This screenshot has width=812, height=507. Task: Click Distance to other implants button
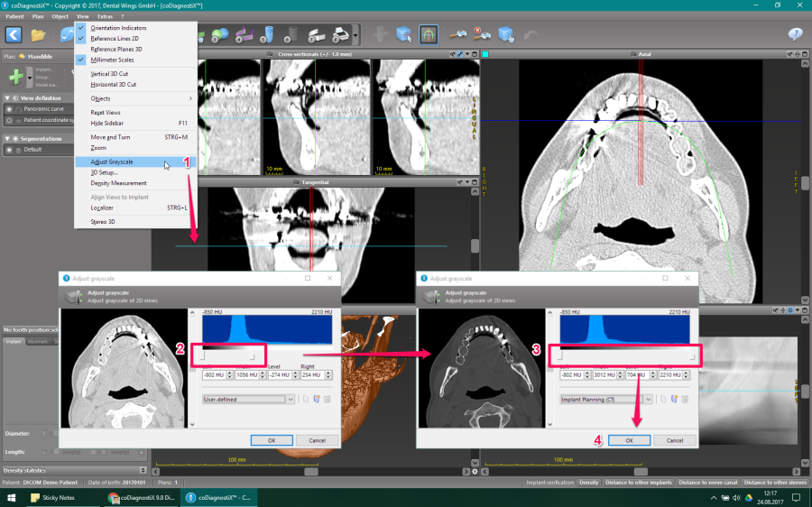[638, 483]
